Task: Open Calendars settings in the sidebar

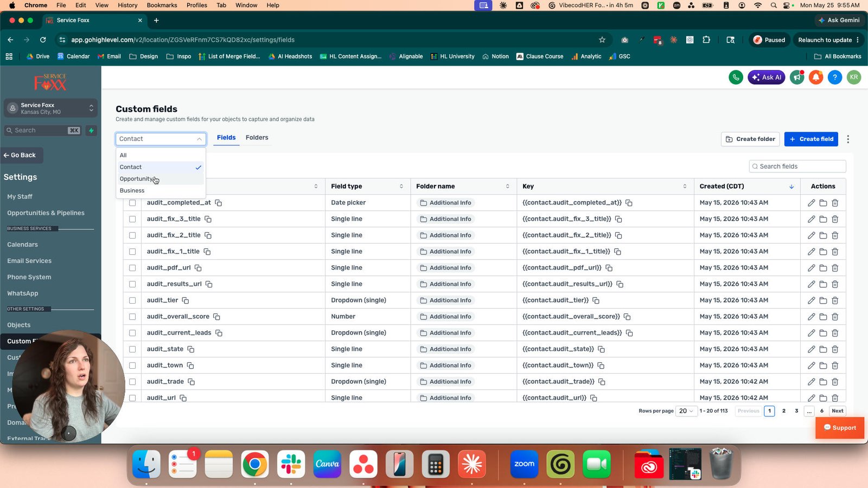Action: tap(22, 245)
